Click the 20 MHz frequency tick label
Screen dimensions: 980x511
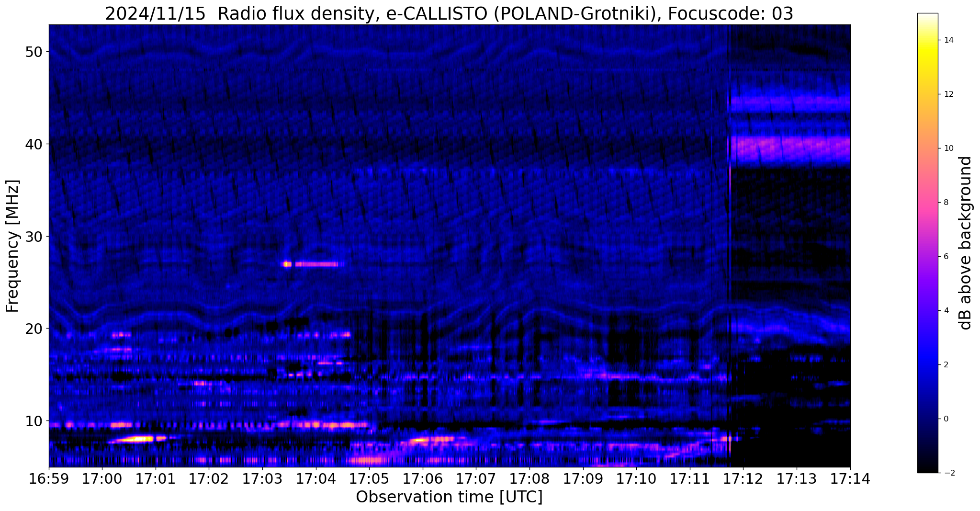34,329
